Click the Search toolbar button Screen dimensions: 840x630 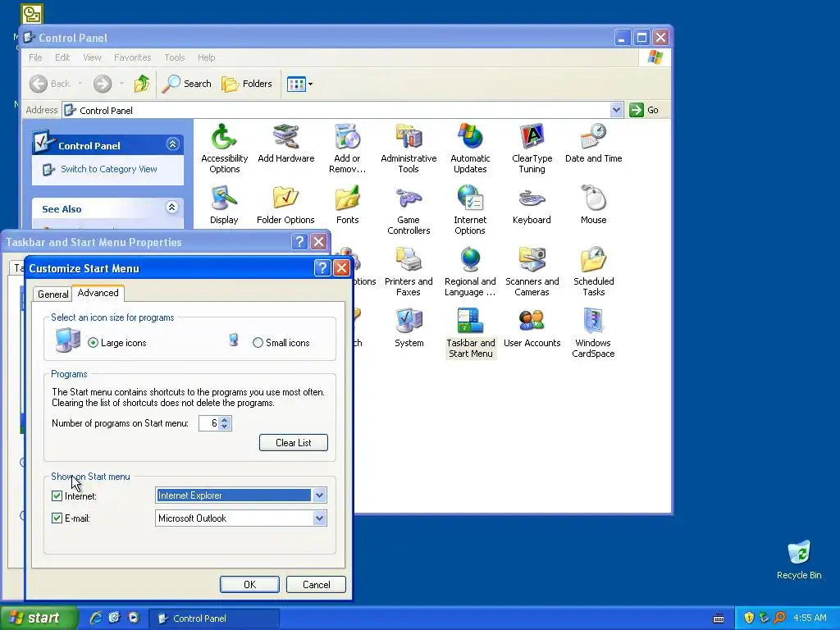pos(186,84)
